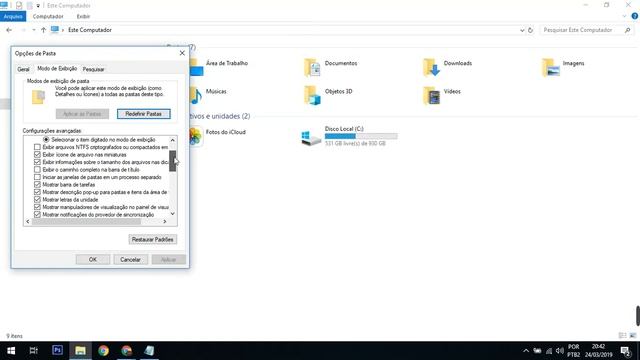Viewport: 640px width, 360px height.
Task: Switch to large icons view in status bar
Action: (x=633, y=336)
